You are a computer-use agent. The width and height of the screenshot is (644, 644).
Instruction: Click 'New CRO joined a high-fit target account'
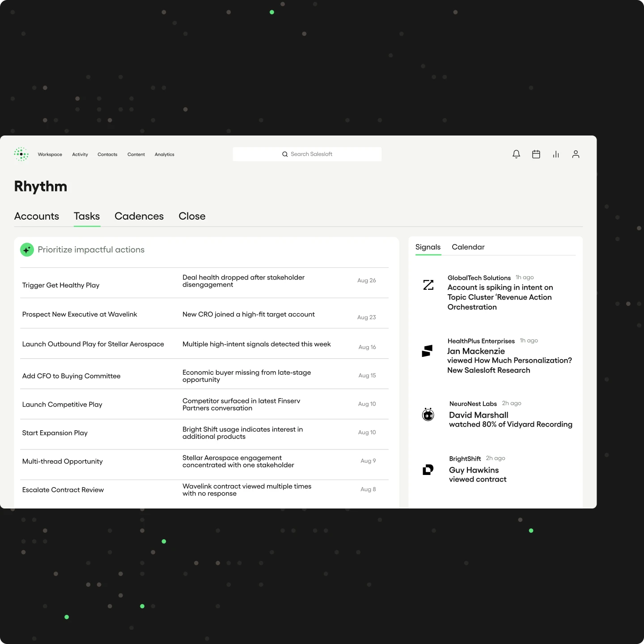click(x=249, y=314)
